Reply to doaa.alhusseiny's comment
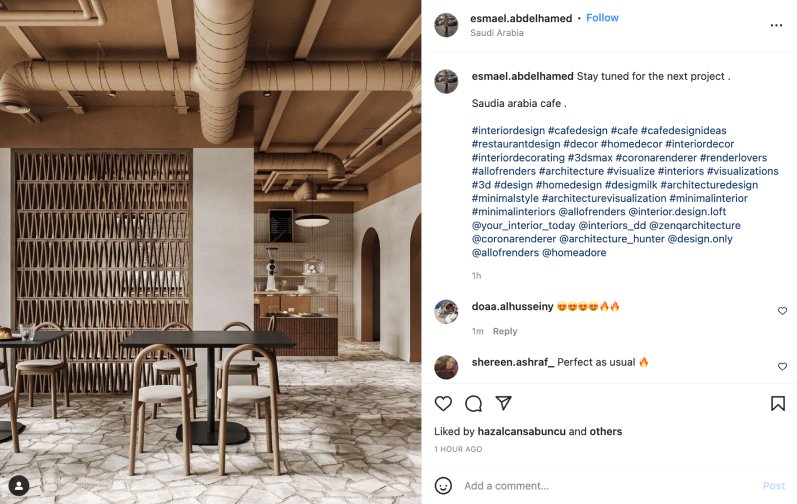Screen dimensions: 797x504 [505, 331]
